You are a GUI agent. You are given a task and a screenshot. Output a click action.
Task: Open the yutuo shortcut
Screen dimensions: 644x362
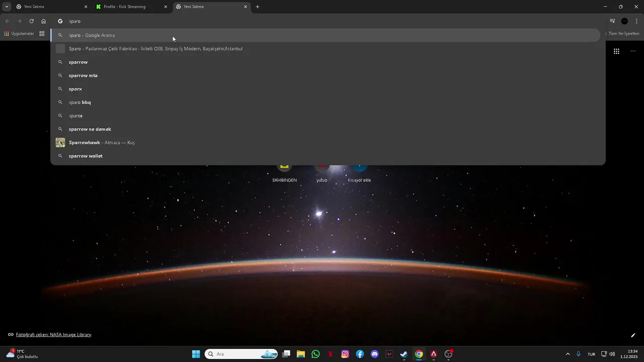[x=322, y=173]
